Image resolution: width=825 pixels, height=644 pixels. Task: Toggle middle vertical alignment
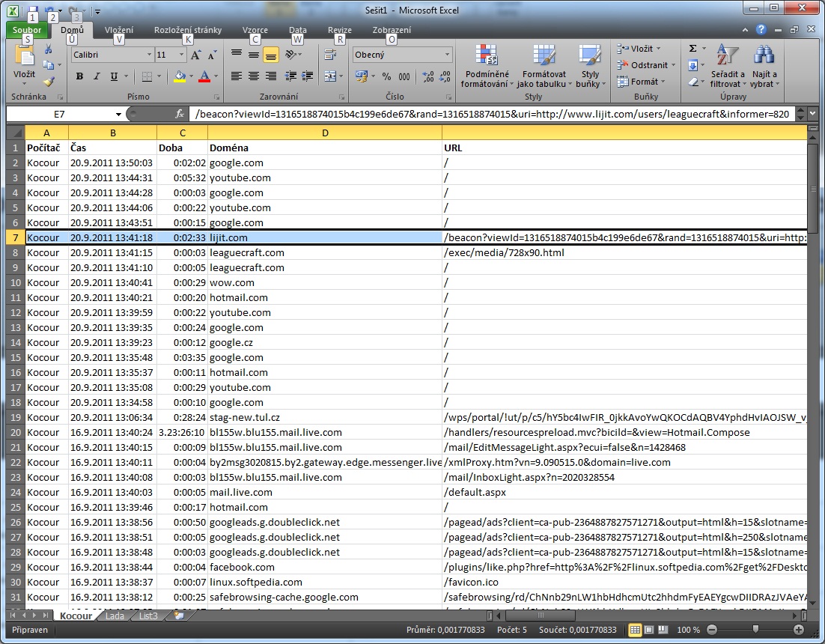pyautogui.click(x=254, y=55)
